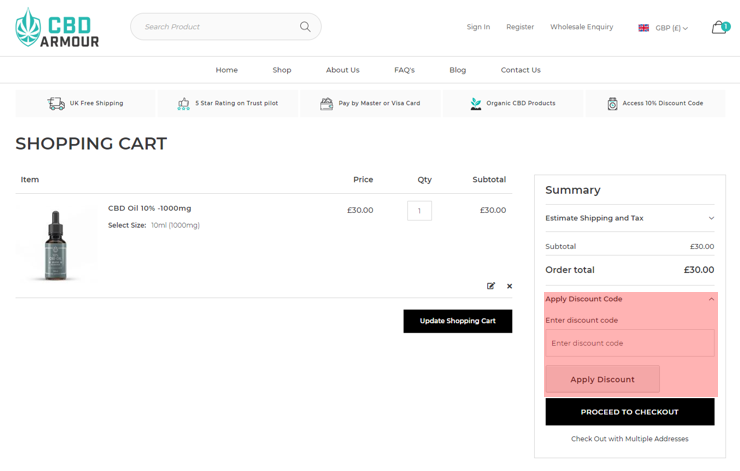Viewport: 740px width, 471px height.
Task: Click the Organic CBD Products text
Action: coord(521,103)
